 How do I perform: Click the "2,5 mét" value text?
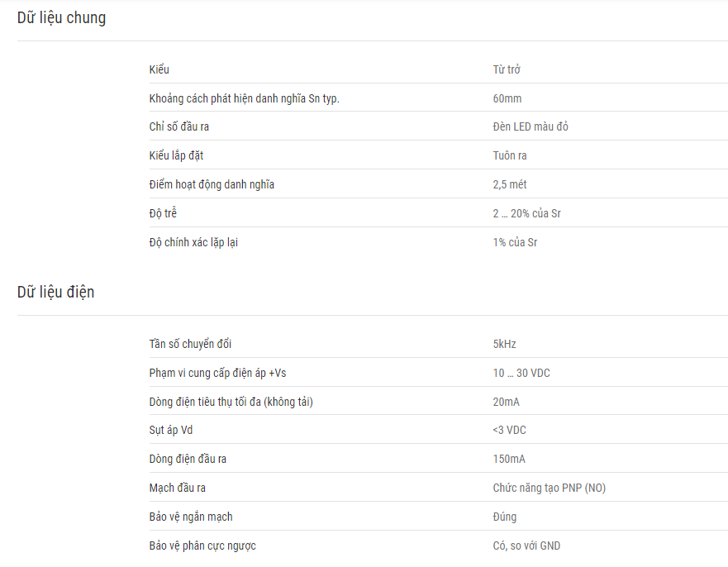510,184
